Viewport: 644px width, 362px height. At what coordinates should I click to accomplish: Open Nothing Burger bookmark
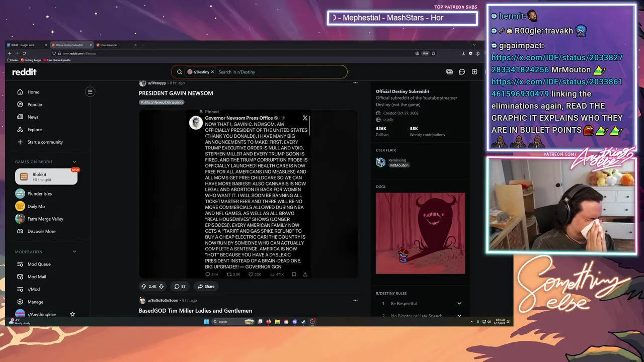coord(32,60)
